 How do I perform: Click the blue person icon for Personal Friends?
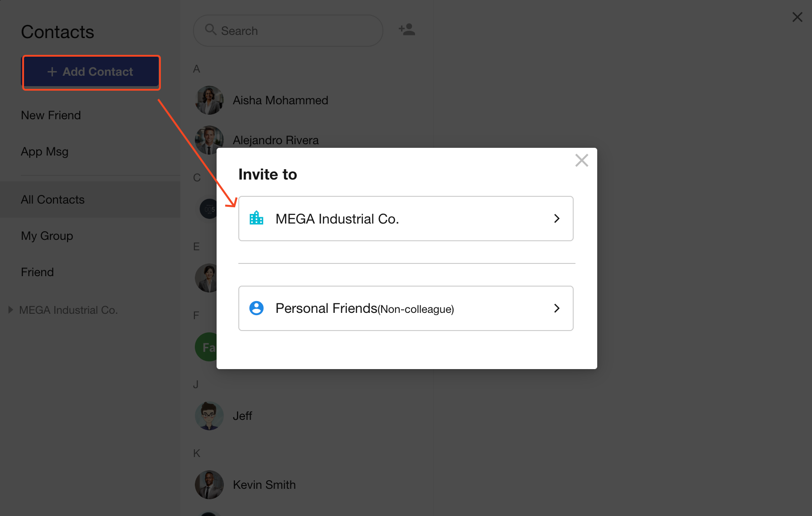click(x=256, y=308)
